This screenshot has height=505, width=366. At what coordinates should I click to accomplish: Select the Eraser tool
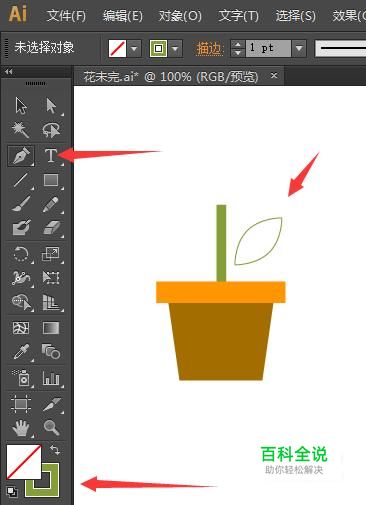click(51, 228)
